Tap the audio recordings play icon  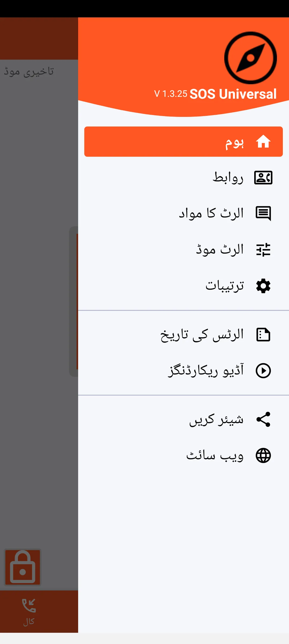point(263,371)
